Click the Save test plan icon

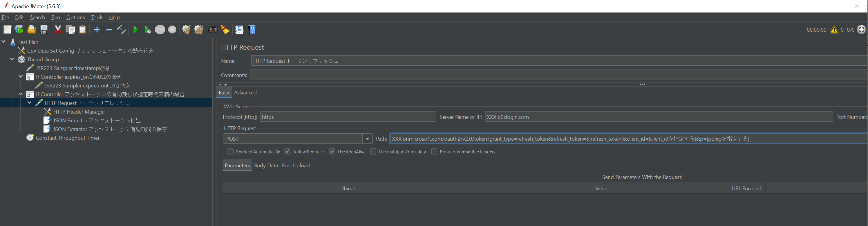pyautogui.click(x=44, y=30)
